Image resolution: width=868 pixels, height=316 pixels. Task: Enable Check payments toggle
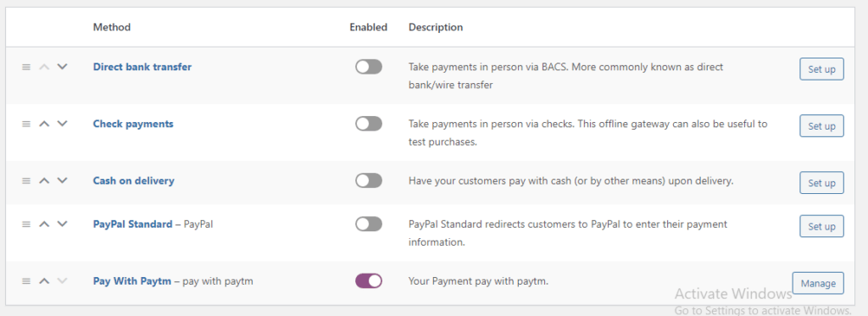coord(369,124)
